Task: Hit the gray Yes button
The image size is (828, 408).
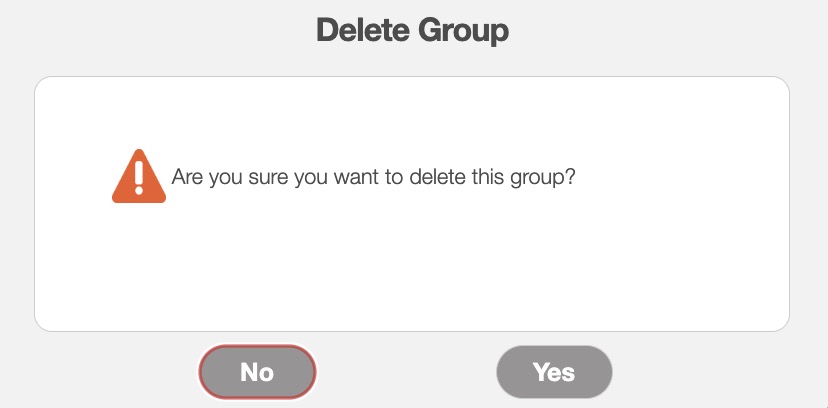Action: [x=554, y=372]
